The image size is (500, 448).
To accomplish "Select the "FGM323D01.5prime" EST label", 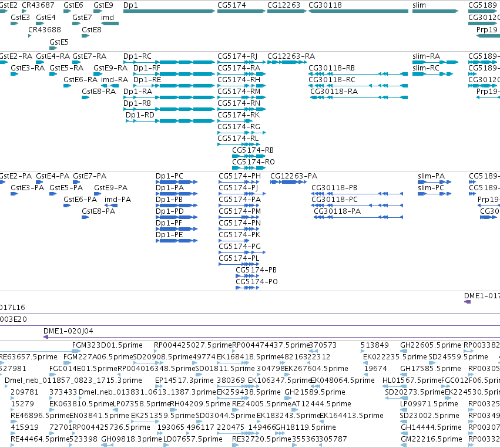I will [107, 345].
